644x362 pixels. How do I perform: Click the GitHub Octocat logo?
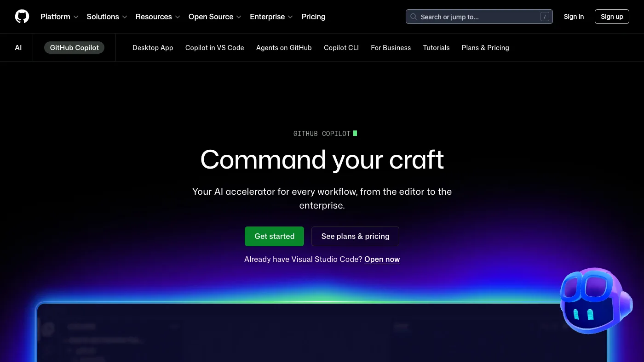22,17
